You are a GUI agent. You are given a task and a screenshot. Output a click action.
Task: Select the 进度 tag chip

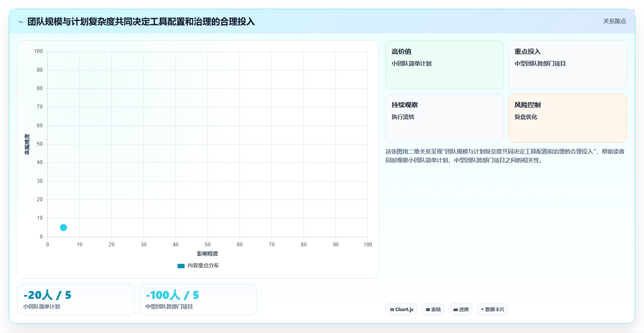click(x=461, y=309)
